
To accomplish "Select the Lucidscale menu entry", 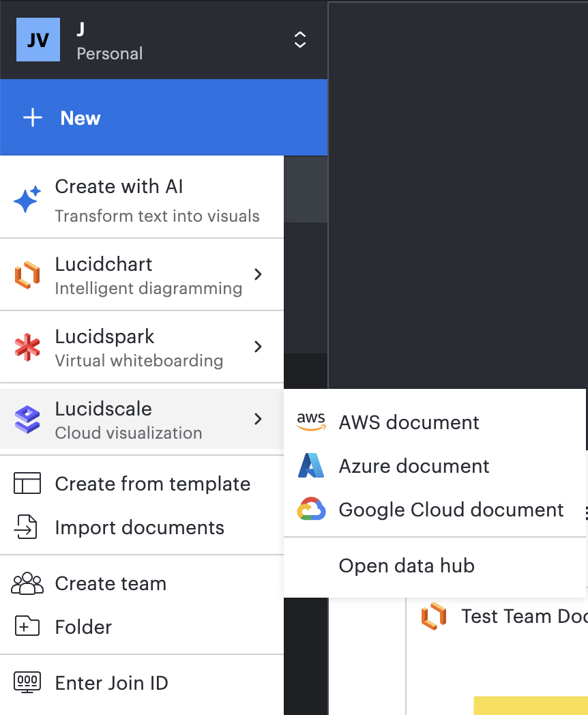I will click(x=142, y=420).
